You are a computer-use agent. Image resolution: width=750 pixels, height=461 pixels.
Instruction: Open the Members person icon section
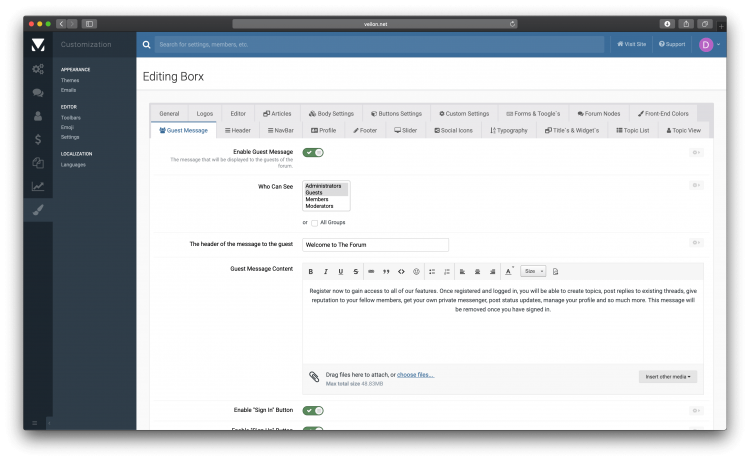tap(38, 116)
